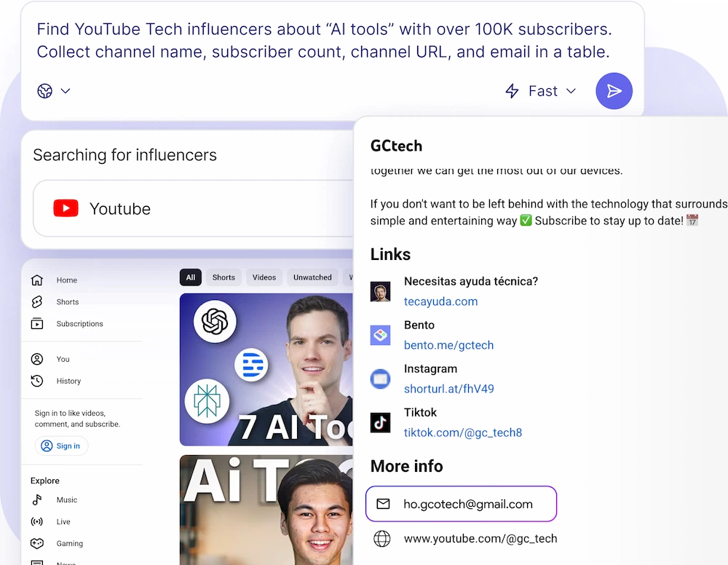Open the Fast speed mode dropdown
The height and width of the screenshot is (565, 728).
pos(541,91)
